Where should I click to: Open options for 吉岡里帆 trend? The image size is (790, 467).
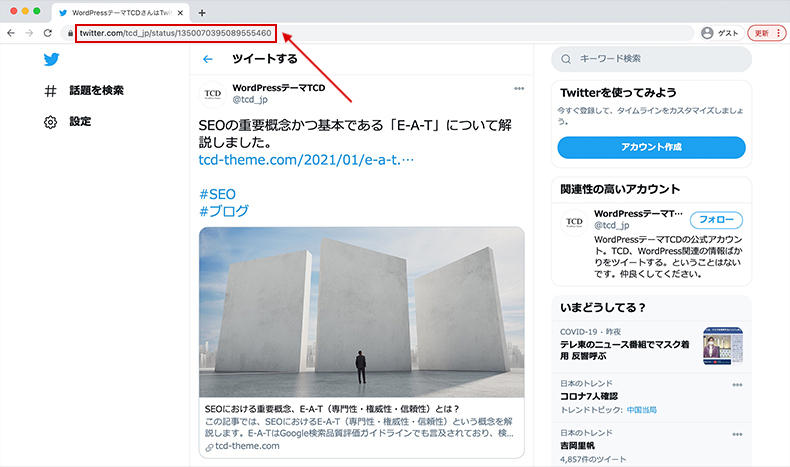tap(737, 434)
